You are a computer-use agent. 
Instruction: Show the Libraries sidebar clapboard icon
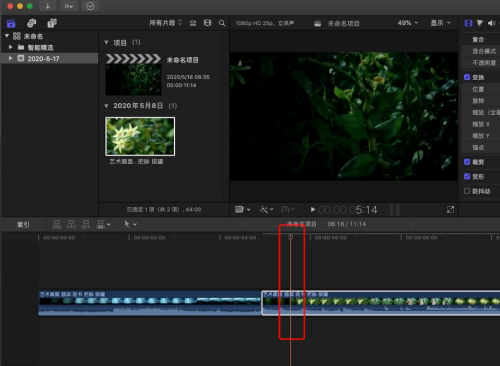pyautogui.click(x=11, y=23)
